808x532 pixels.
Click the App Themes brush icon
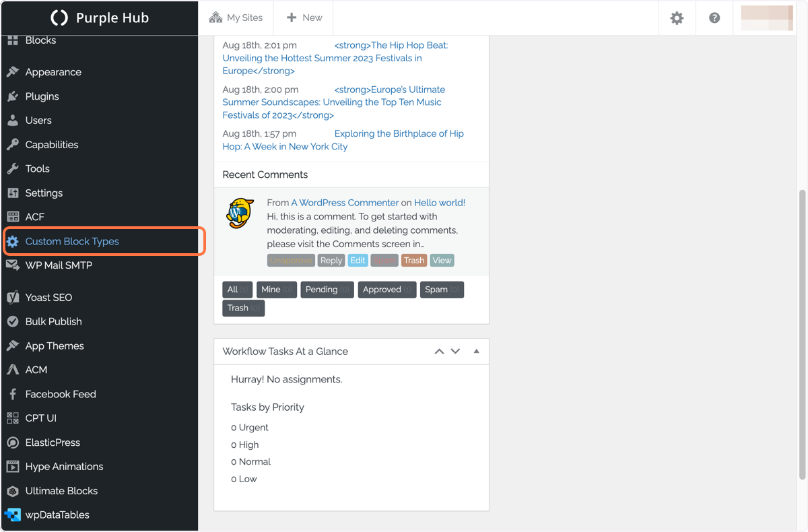tap(13, 346)
